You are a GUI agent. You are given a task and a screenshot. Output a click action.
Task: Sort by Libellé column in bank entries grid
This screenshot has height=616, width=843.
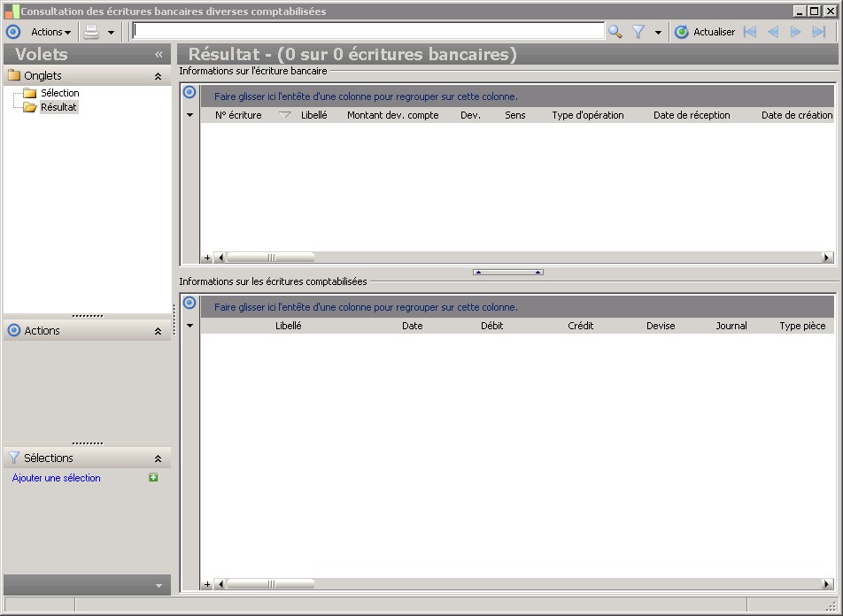tap(314, 115)
